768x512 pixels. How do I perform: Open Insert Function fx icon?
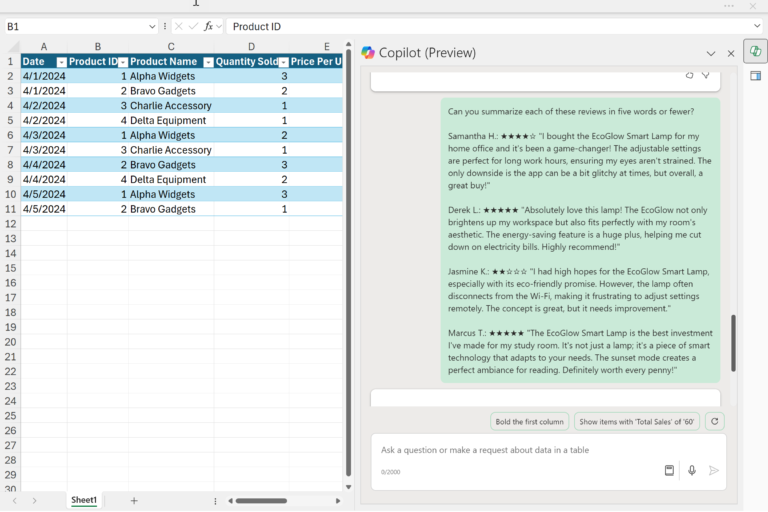208,26
